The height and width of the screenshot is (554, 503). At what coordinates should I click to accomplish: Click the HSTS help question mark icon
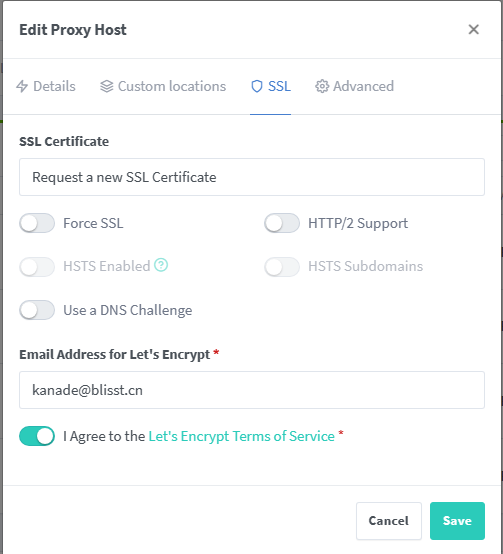point(161,265)
